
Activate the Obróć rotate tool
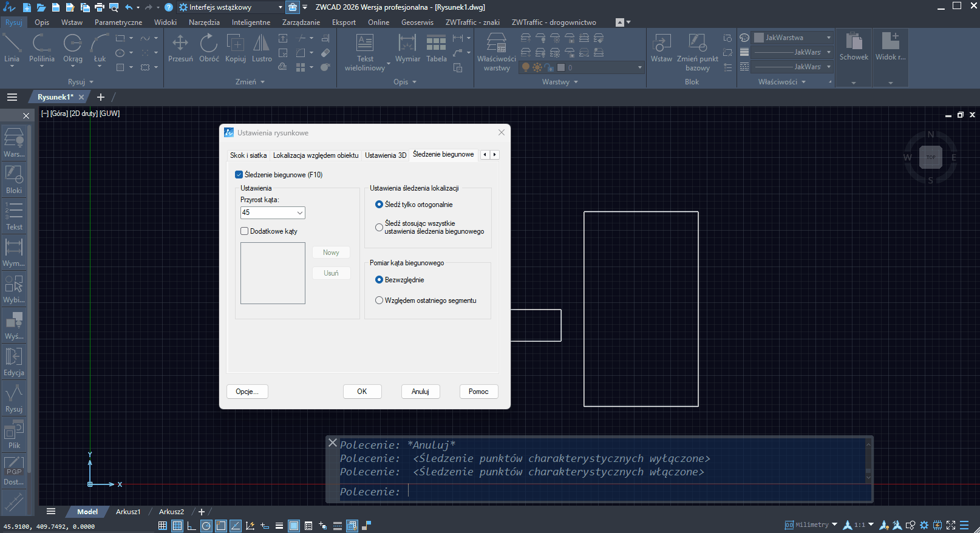[x=209, y=47]
